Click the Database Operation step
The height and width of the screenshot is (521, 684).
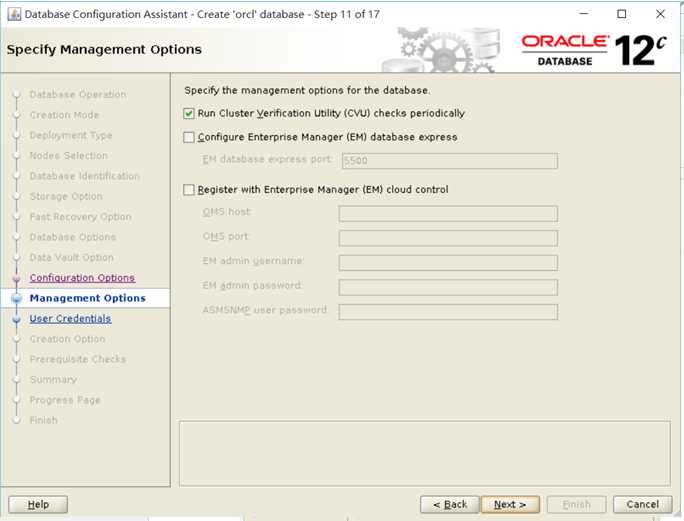(78, 94)
